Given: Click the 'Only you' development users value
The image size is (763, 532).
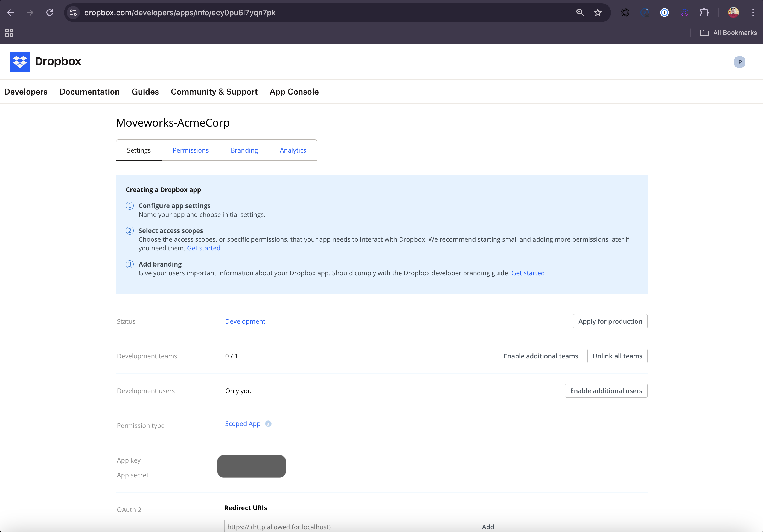Looking at the screenshot, I should pyautogui.click(x=238, y=391).
